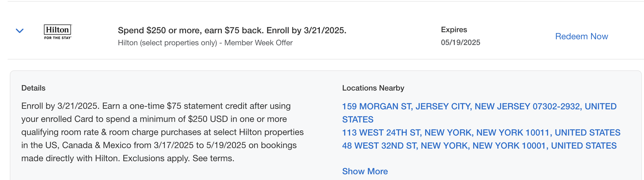Click the Details heading
The width and height of the screenshot is (644, 180).
coord(33,88)
